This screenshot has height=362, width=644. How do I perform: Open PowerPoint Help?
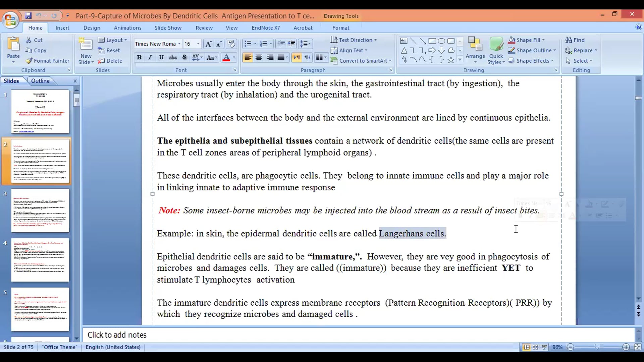pyautogui.click(x=639, y=27)
